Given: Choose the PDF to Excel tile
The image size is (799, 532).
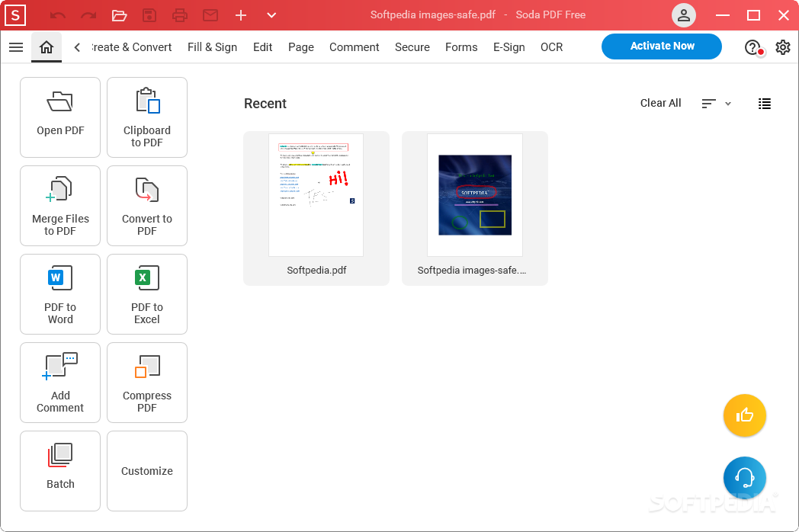Looking at the screenshot, I should point(146,294).
